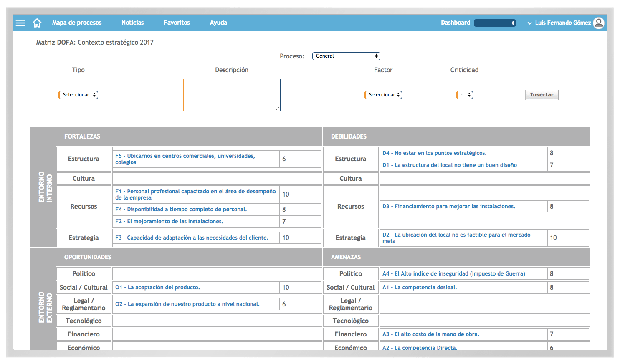
Task: Click Recursos category under Debilidades
Action: (351, 206)
